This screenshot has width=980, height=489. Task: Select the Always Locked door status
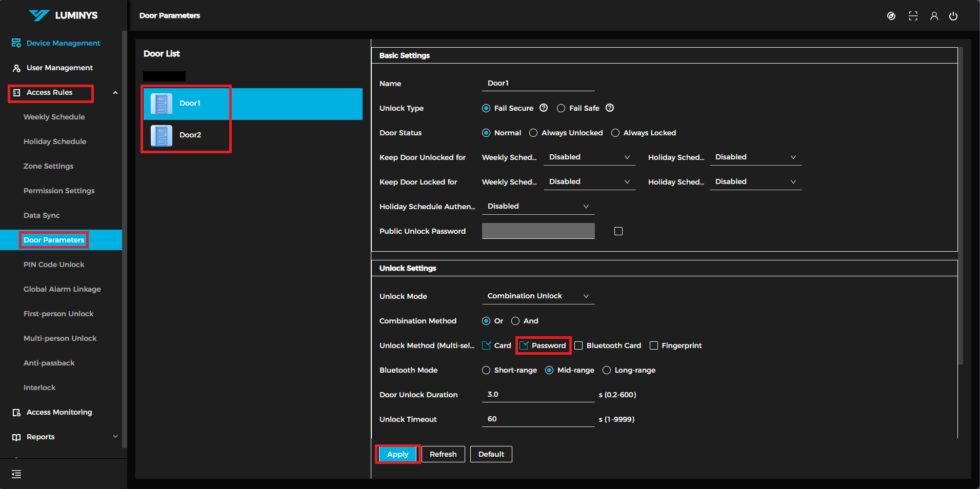615,133
